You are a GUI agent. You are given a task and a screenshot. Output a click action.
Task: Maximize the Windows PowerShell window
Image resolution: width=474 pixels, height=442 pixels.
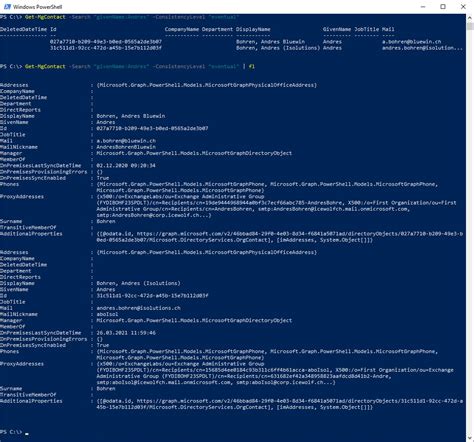click(443, 7)
